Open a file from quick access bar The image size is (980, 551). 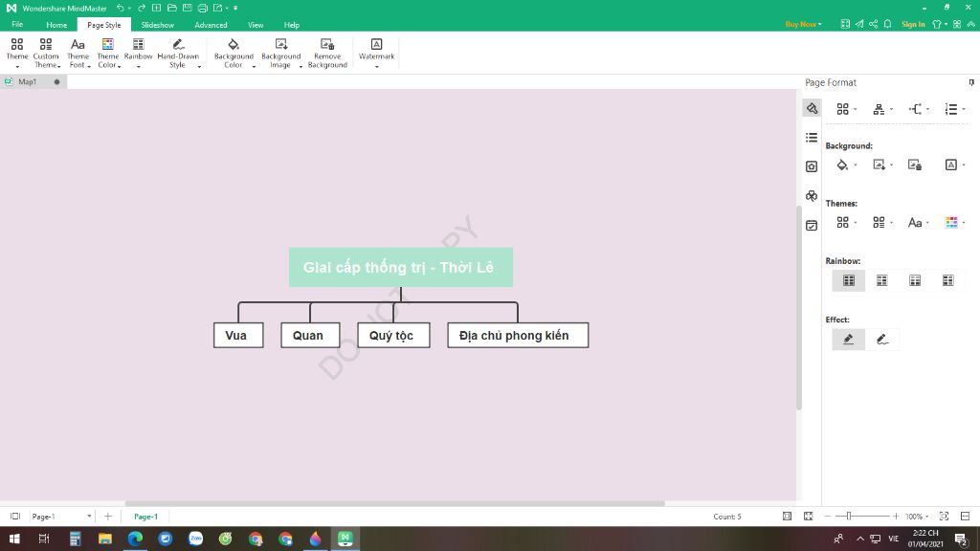click(x=172, y=8)
